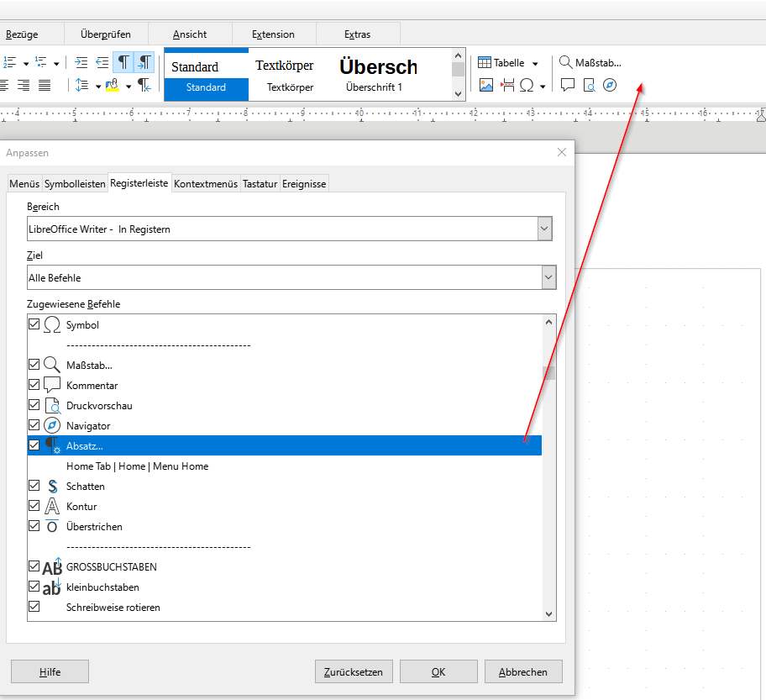
Task: Select GROSSBUCHSTABEN icon in command list
Action: 52,566
